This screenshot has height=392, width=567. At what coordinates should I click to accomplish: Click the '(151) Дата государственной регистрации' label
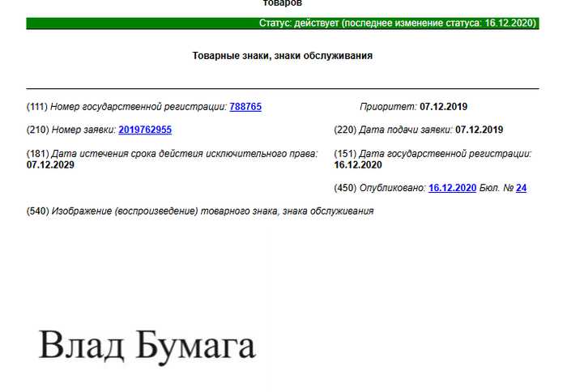point(433,154)
